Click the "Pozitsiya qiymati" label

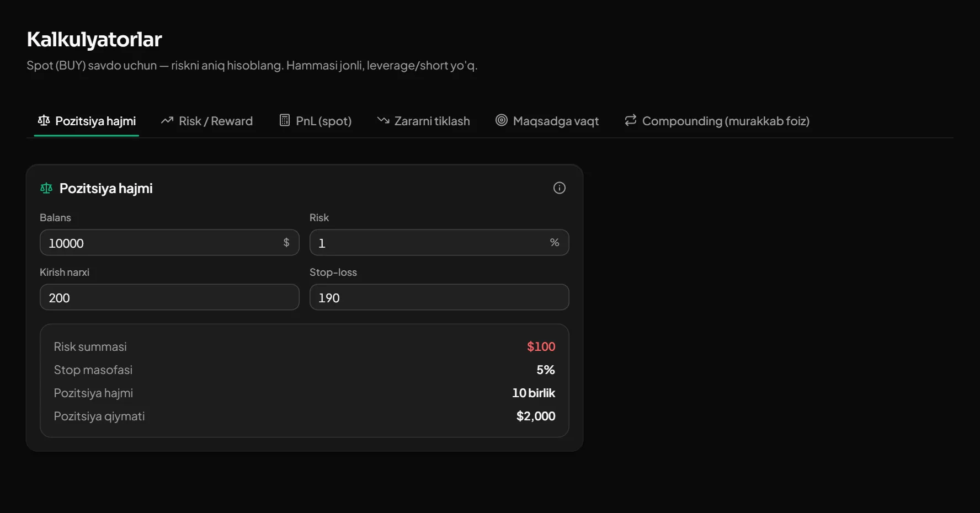(x=99, y=416)
